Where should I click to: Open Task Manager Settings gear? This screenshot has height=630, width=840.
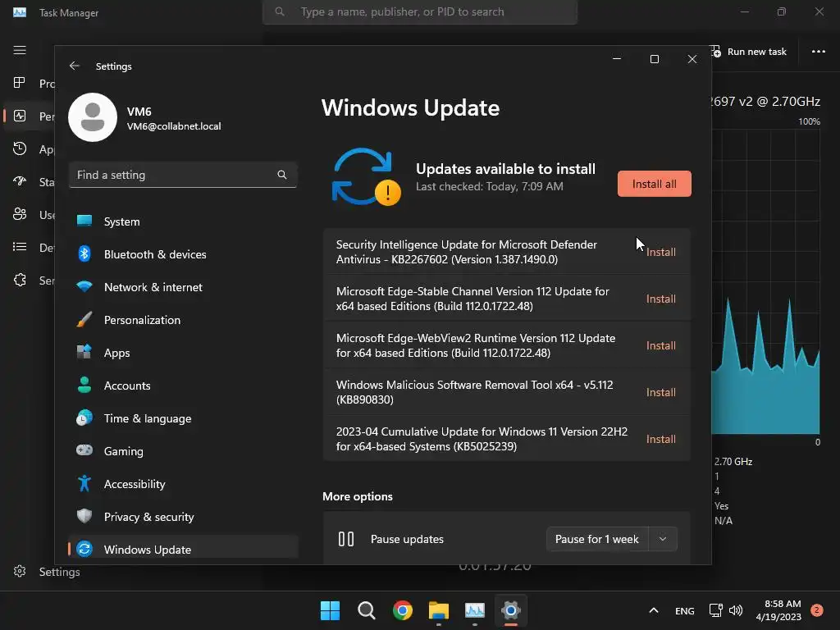coord(20,571)
